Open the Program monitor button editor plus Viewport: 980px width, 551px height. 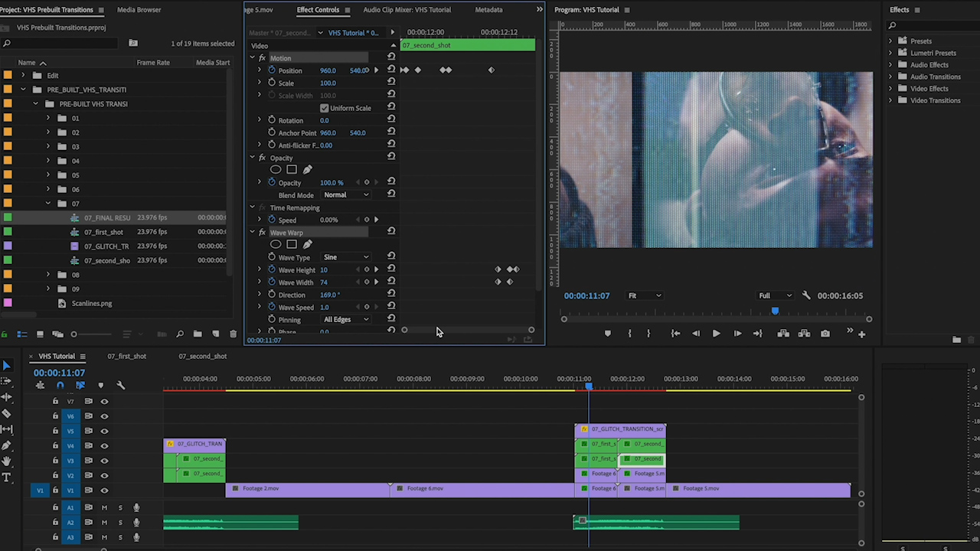pyautogui.click(x=861, y=334)
